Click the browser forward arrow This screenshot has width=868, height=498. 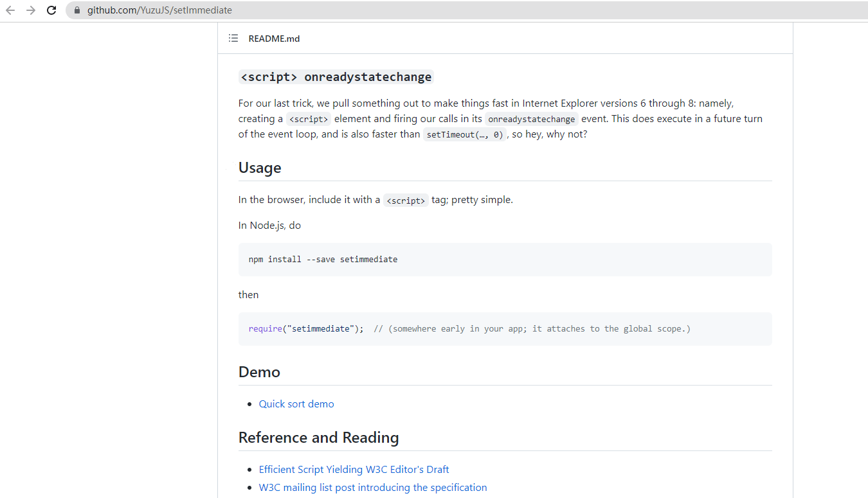coord(31,10)
